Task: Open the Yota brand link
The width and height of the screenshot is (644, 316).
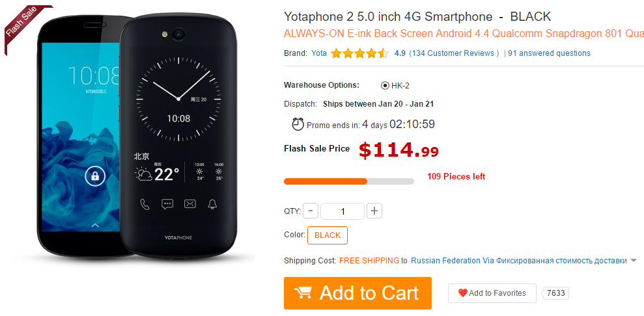Action: [319, 53]
